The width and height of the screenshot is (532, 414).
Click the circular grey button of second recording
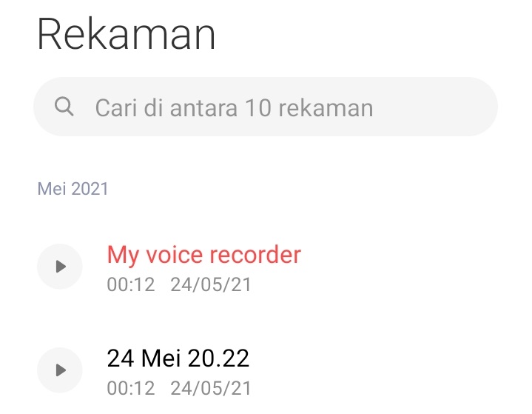click(60, 370)
